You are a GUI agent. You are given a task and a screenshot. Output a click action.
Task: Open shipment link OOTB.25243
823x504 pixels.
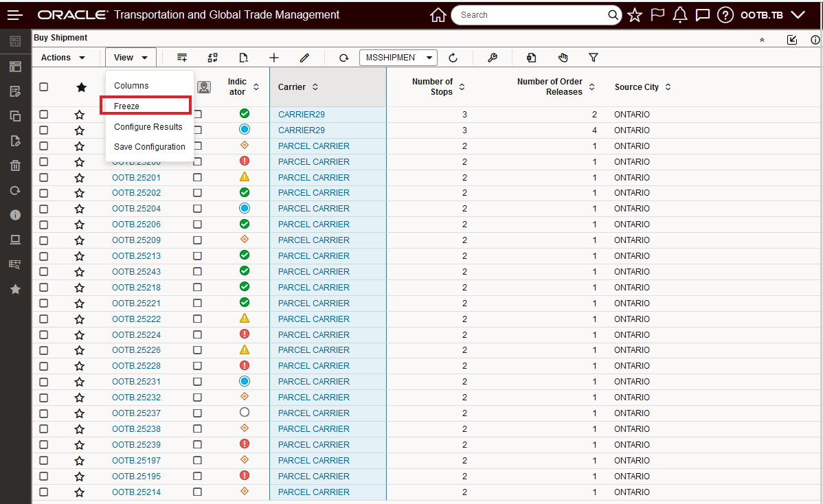(137, 272)
